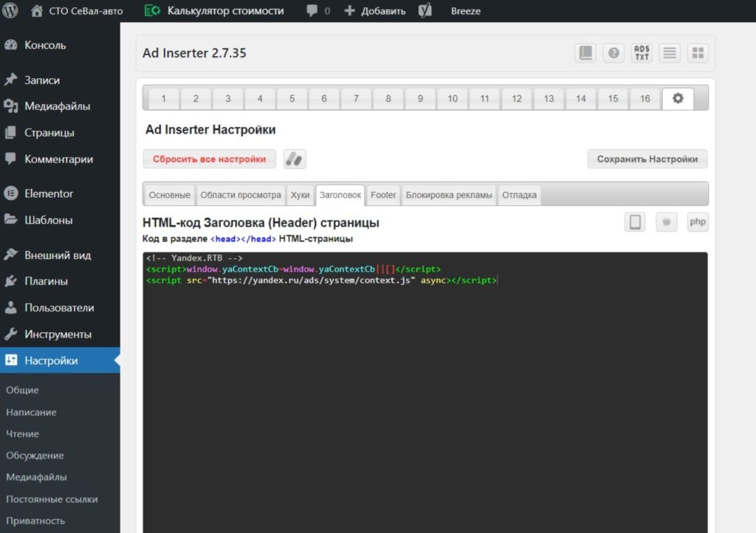Click the tablet preview icon for header code
Screen dimensions: 756x533
point(635,221)
